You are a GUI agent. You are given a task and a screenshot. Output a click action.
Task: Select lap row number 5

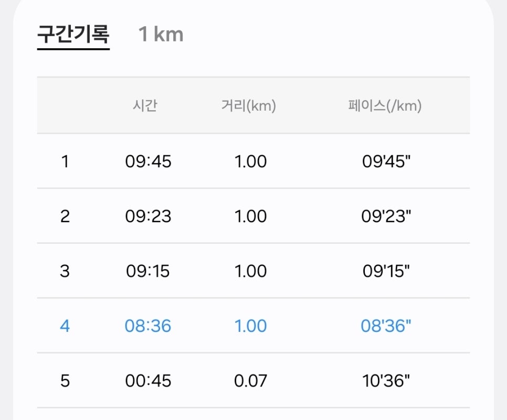pos(254,381)
